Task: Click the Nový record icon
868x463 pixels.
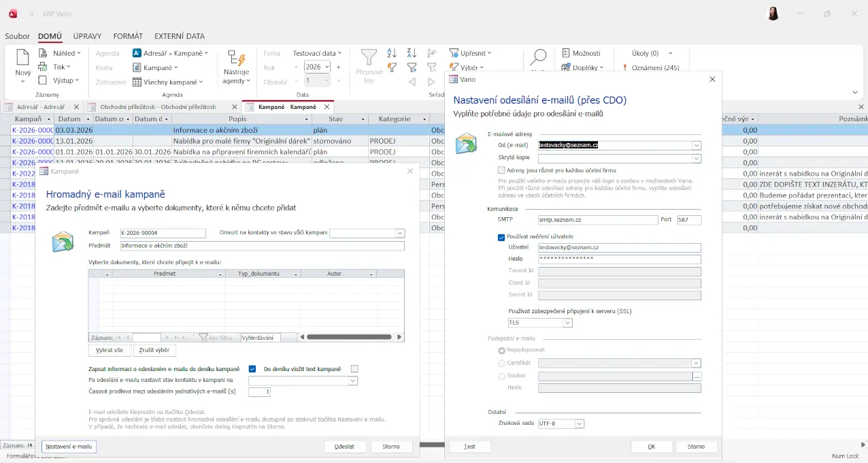Action: tap(22, 58)
